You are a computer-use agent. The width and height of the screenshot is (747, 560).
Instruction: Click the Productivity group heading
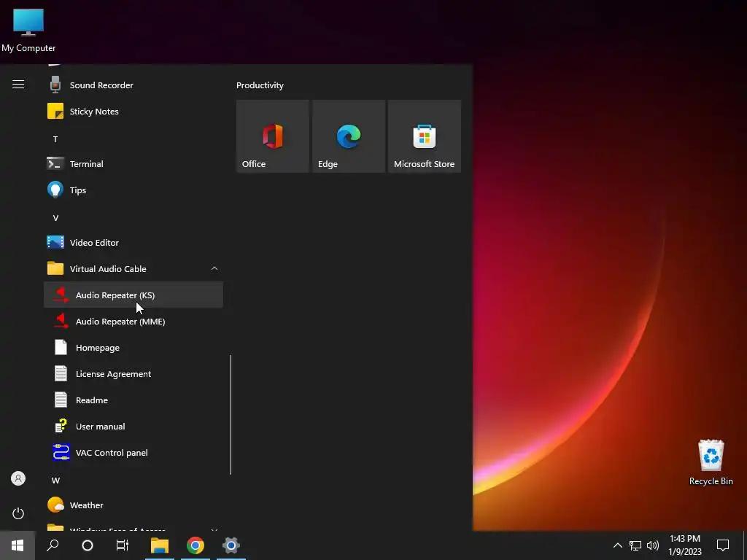click(x=260, y=85)
